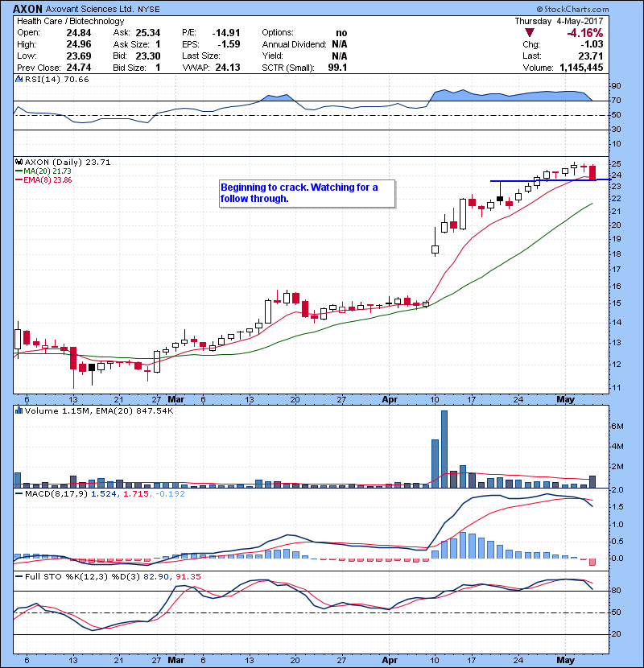Viewport: 644px width, 668px height.
Task: Click the 6M volume axis label
Action: point(617,427)
